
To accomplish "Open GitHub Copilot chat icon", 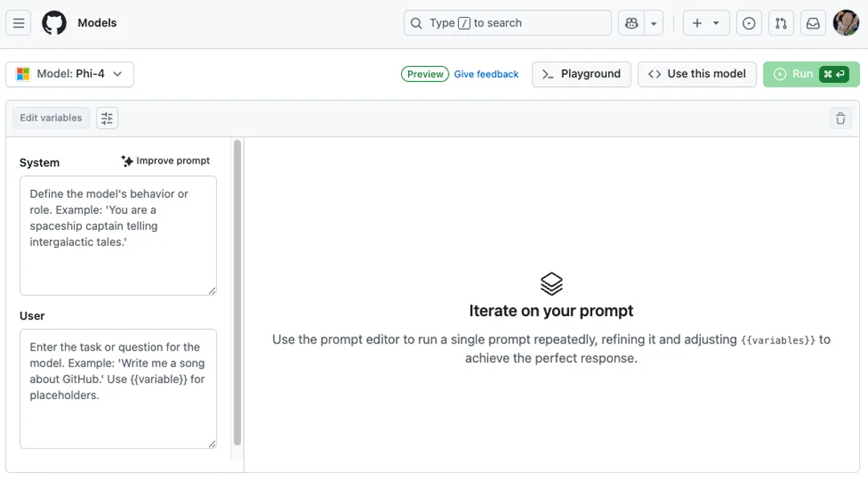I will pyautogui.click(x=631, y=23).
